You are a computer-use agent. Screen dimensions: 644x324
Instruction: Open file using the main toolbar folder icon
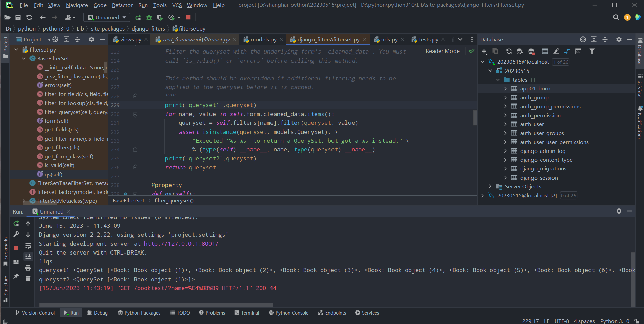[7, 17]
